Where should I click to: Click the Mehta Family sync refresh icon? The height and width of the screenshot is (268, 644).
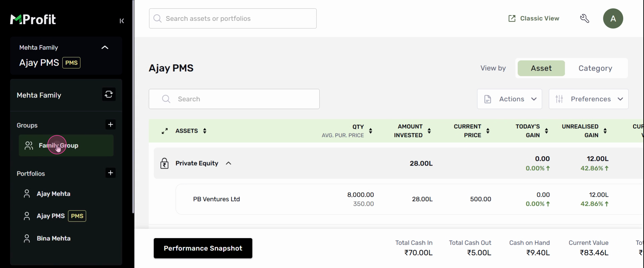point(109,95)
